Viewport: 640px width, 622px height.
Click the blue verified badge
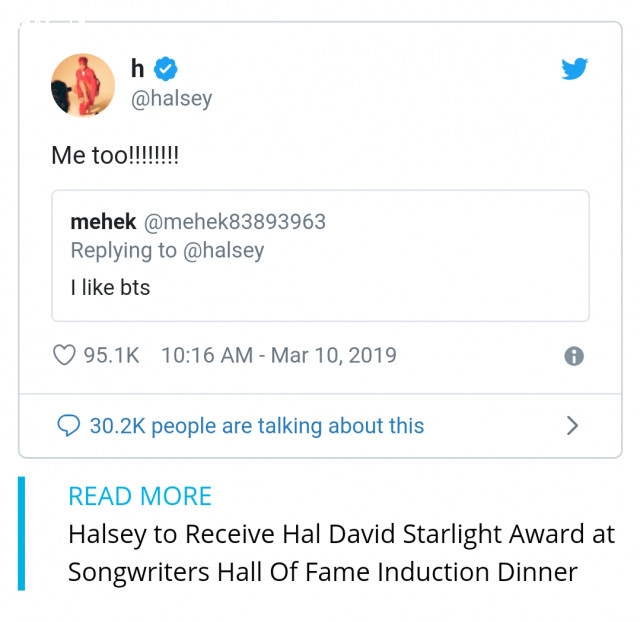click(x=165, y=69)
